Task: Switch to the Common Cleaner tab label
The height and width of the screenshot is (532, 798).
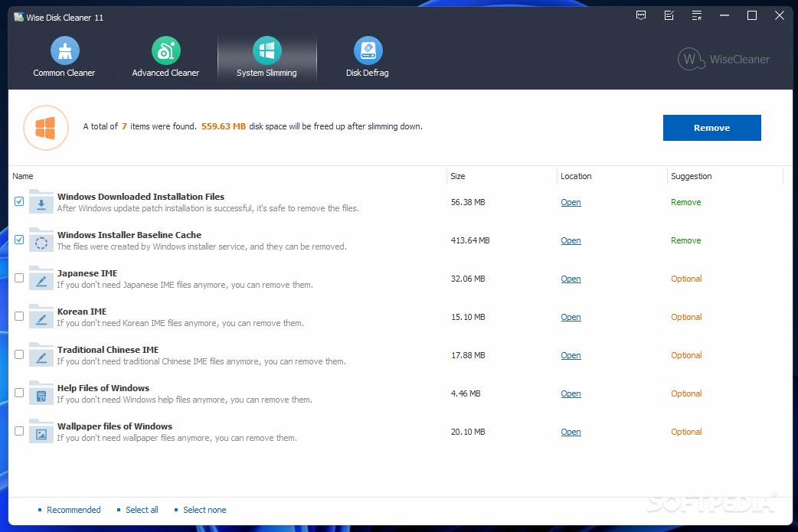Action: pyautogui.click(x=64, y=73)
